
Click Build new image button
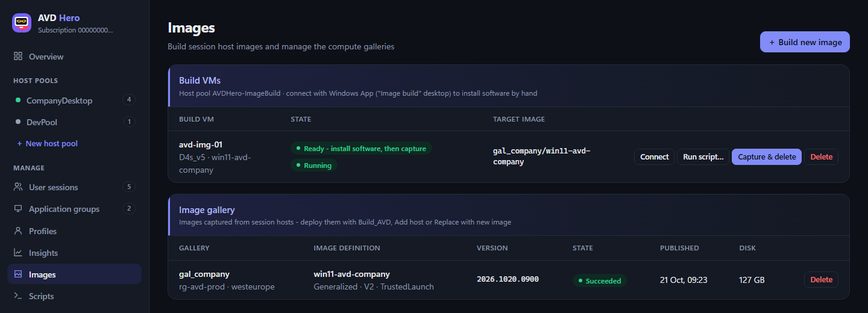[x=805, y=42]
